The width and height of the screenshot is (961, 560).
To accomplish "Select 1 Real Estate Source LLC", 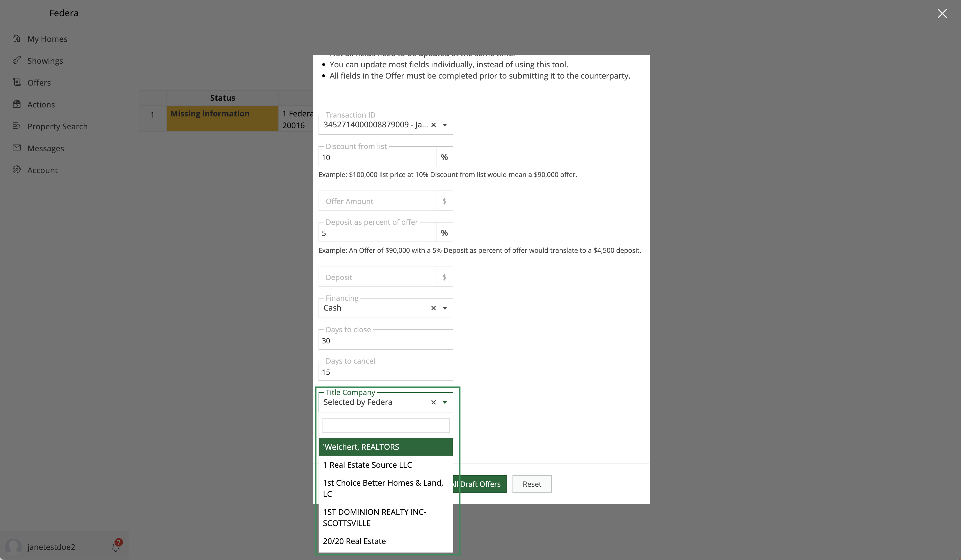I will [386, 465].
